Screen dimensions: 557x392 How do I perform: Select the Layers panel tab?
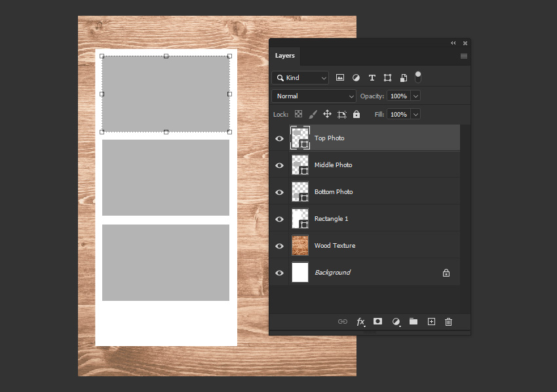pyautogui.click(x=285, y=56)
